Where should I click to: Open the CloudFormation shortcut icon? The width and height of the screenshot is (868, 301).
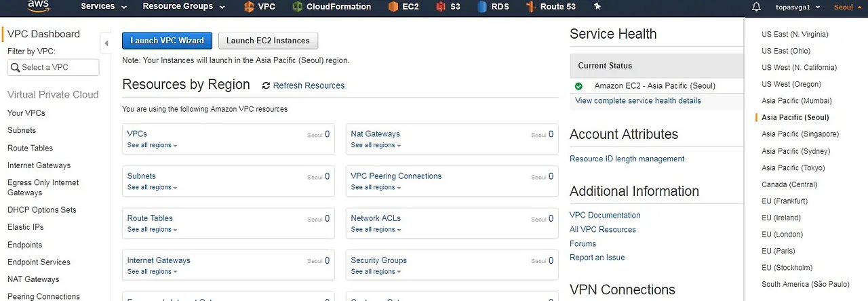pos(298,7)
